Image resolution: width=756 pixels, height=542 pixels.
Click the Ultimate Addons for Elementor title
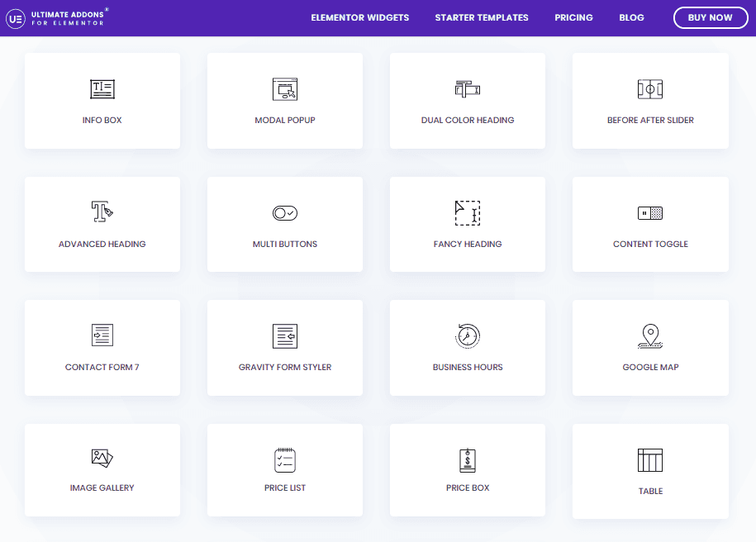click(68, 18)
